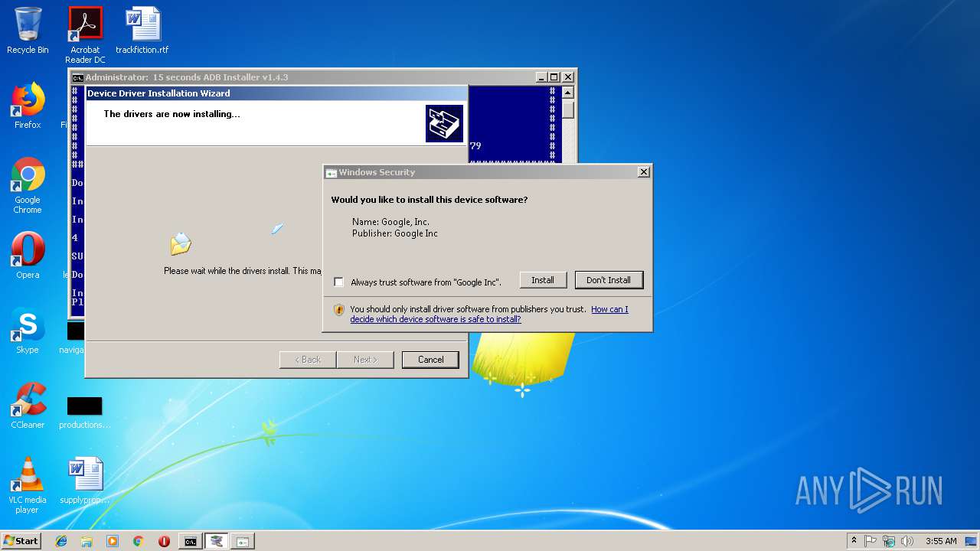Viewport: 980px width, 551px height.
Task: Open volume speaker tray icon
Action: tap(907, 541)
